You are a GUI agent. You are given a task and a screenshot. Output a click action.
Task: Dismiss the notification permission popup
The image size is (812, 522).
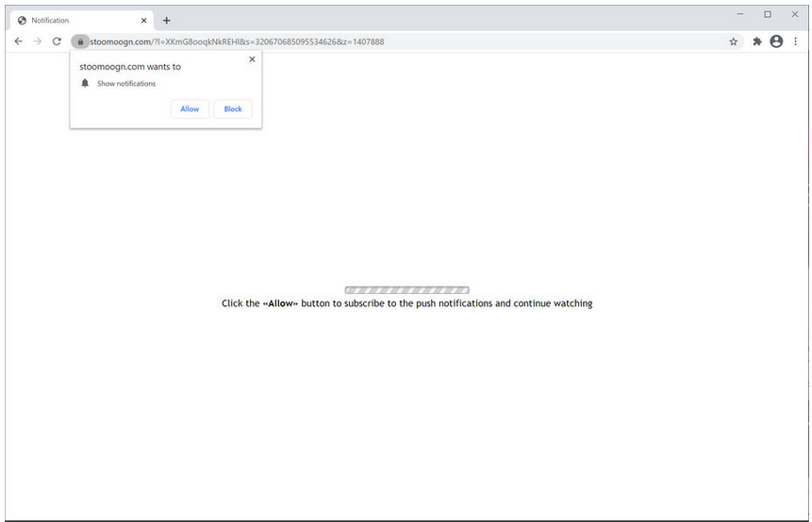(252, 59)
